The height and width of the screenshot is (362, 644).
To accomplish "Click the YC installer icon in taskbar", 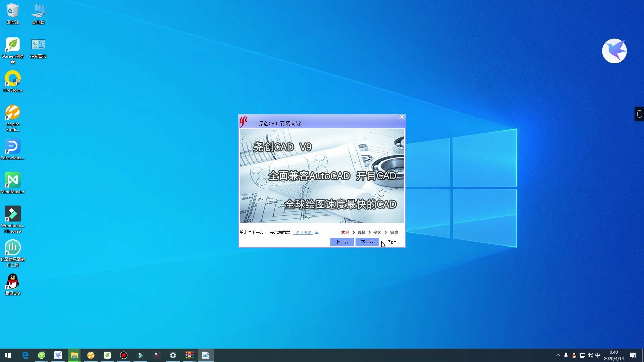I will [206, 355].
